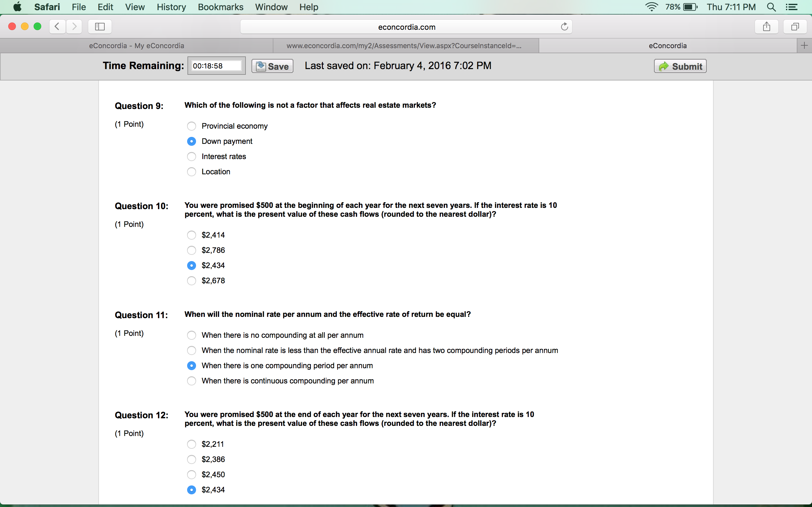Click the Safari back navigation arrow
The image size is (812, 507).
(57, 27)
